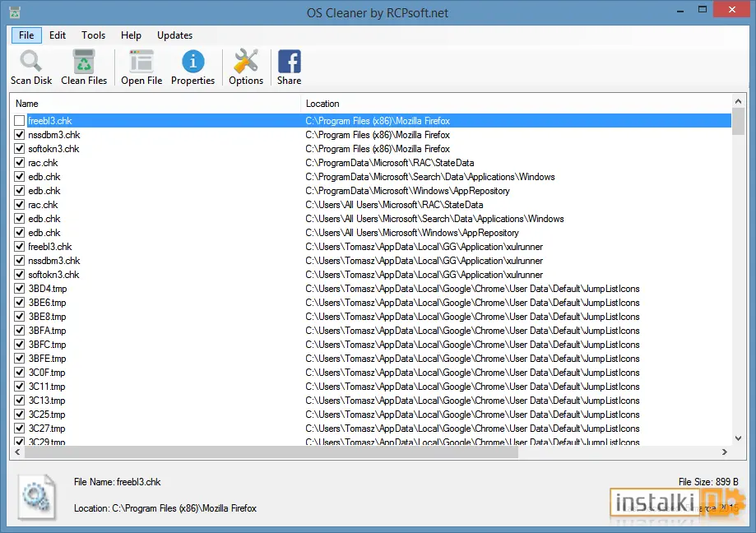Click the Scan Disk magnifier icon
The width and height of the screenshot is (756, 533).
(x=31, y=61)
